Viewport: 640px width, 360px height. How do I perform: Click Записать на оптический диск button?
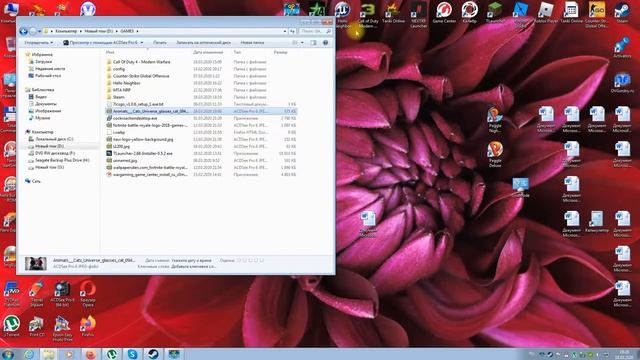click(203, 42)
